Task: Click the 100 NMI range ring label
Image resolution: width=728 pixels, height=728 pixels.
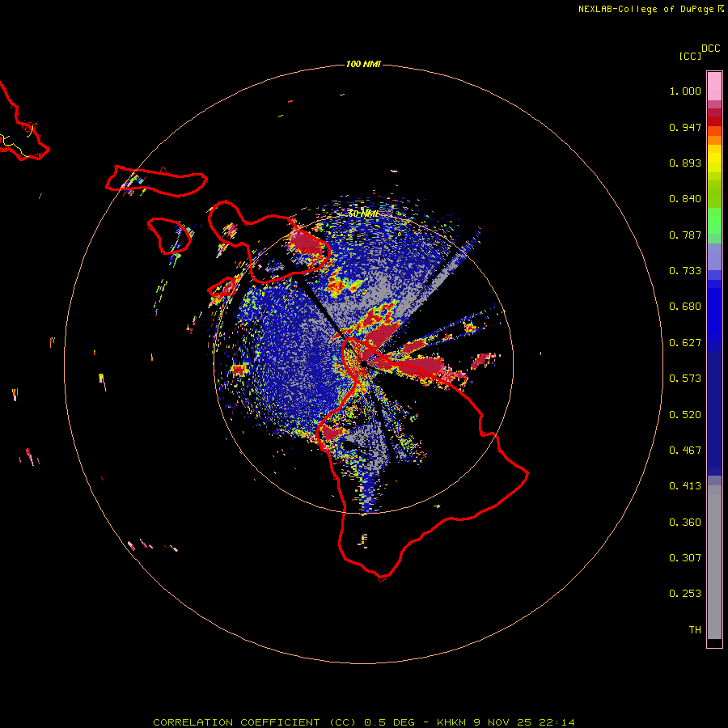Action: click(363, 64)
